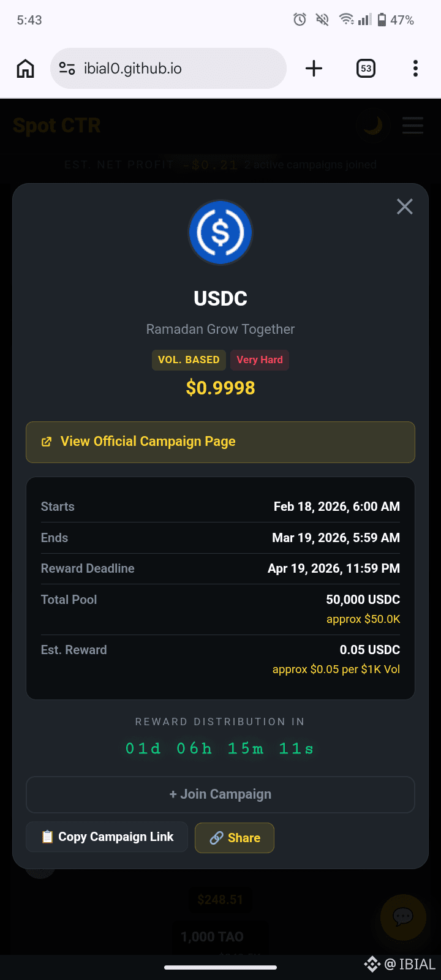This screenshot has height=980, width=441.
Task: Join the USDC campaign
Action: (x=221, y=794)
